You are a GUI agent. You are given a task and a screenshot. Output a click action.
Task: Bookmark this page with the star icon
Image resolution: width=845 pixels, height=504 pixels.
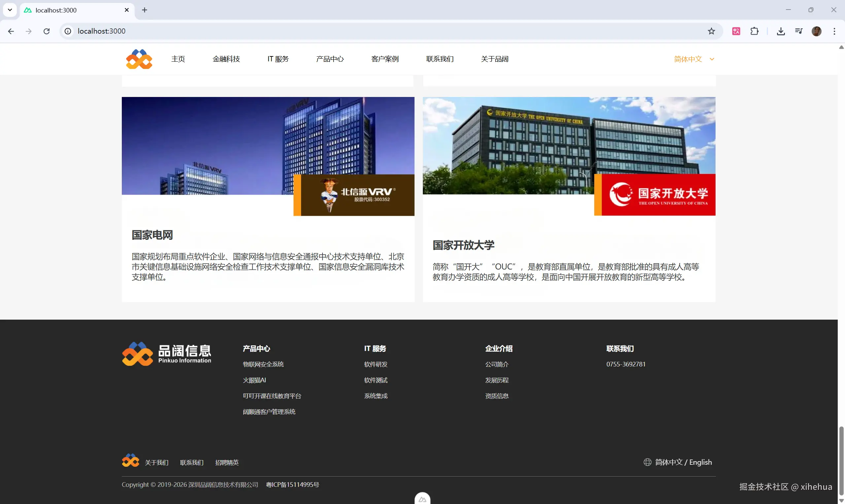click(711, 31)
